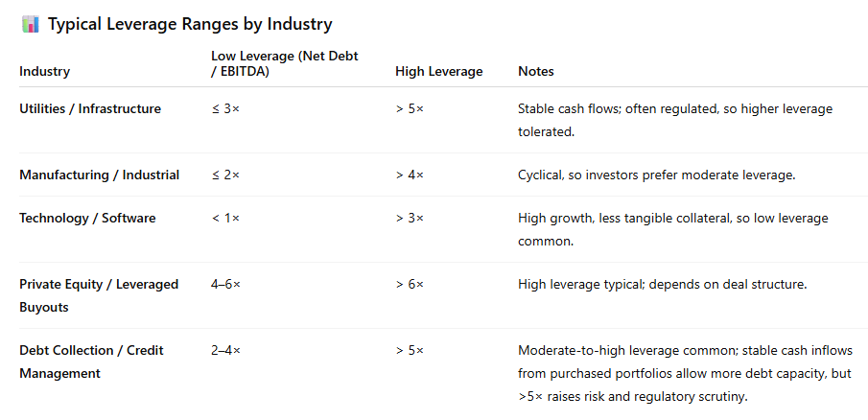
Task: Click the 'Notes' column header
Action: 535,72
